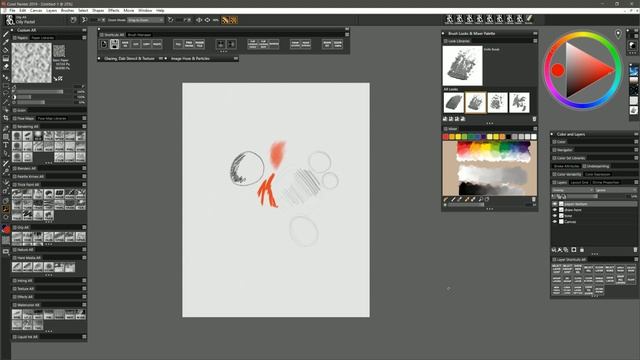Open Thick Paint All panel options menu
Screen dimensions: 640x360
coord(84,184)
